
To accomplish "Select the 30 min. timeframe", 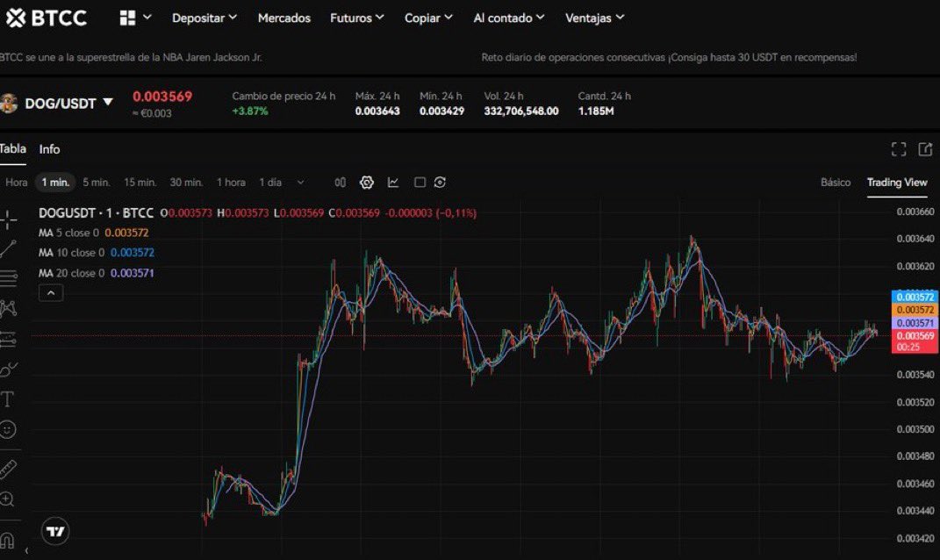I will pos(186,183).
